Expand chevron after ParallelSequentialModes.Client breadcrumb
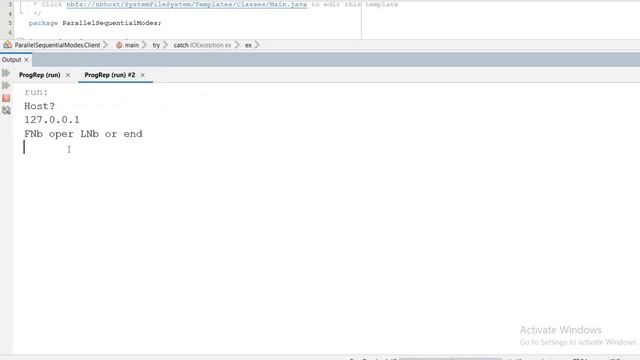Screen dimensions: 640x360 tap(105, 45)
